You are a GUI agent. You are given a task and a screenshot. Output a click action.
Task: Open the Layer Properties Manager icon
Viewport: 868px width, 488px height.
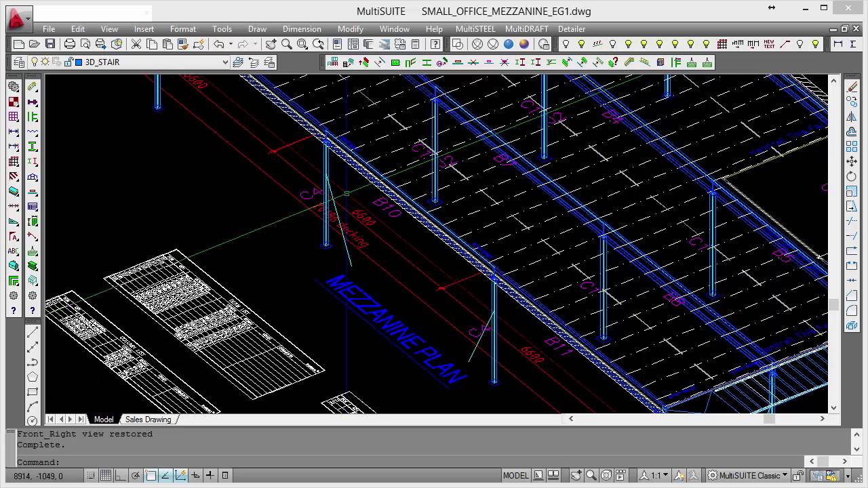pos(19,62)
